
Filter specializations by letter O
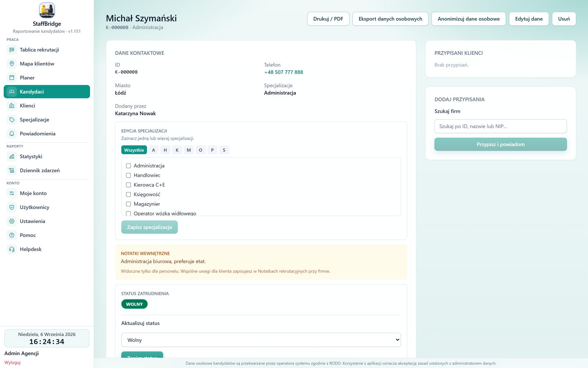(x=201, y=150)
